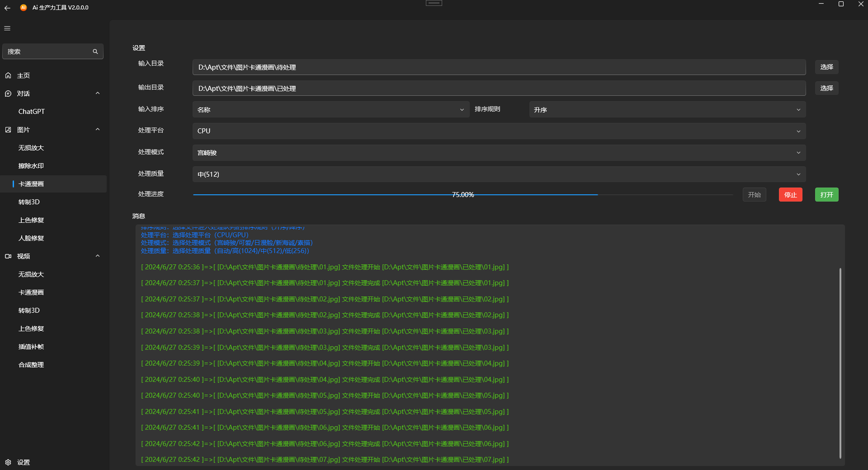Open the 主页 page in the sidebar
This screenshot has height=470, width=868.
coord(53,75)
